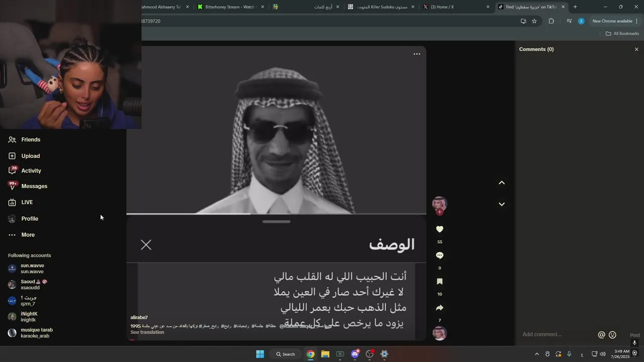This screenshot has height=362, width=644.
Task: Open Saoud xsaoudd following account
Action: [28, 285]
